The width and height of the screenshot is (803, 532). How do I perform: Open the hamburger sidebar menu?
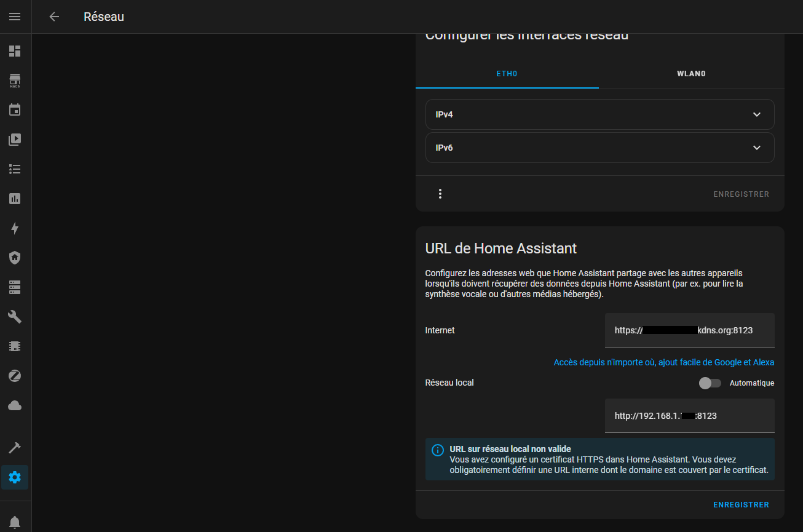[15, 17]
